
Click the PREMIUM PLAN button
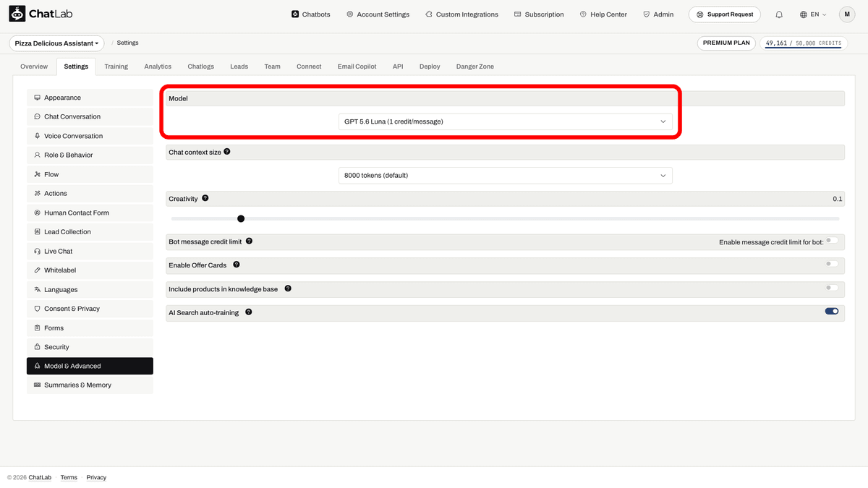[726, 43]
